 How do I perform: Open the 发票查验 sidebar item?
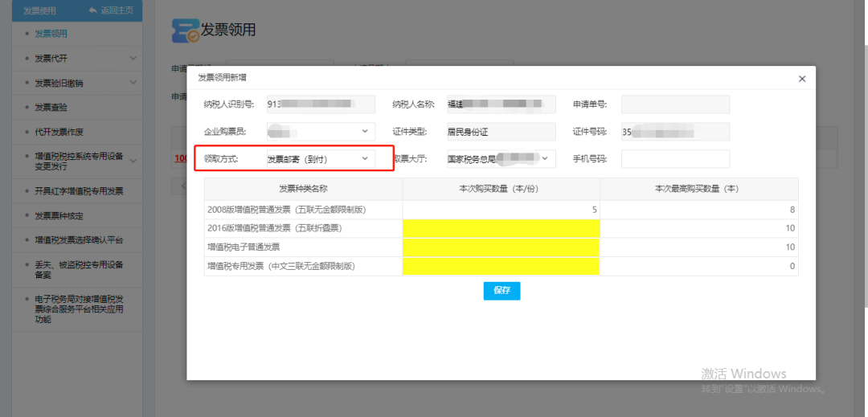(x=51, y=108)
